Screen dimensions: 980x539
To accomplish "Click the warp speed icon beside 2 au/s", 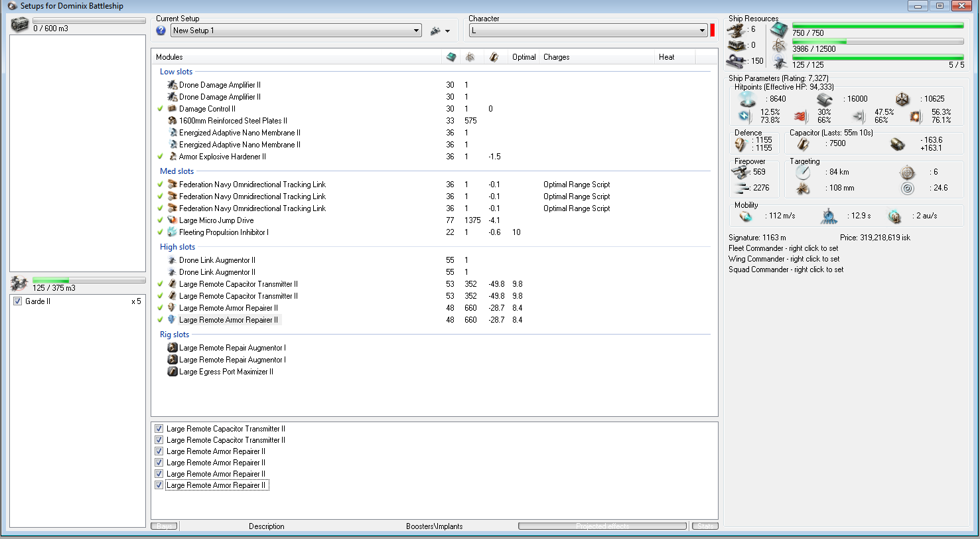I will (x=895, y=216).
